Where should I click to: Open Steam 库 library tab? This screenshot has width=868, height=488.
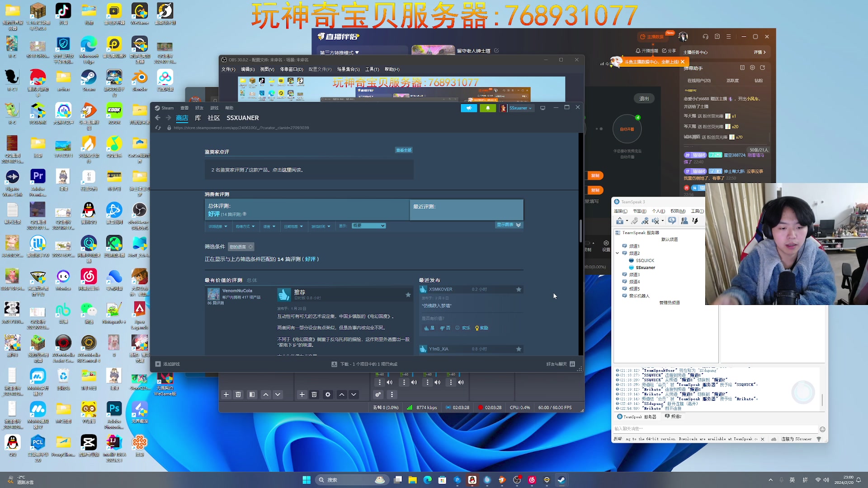coord(198,118)
